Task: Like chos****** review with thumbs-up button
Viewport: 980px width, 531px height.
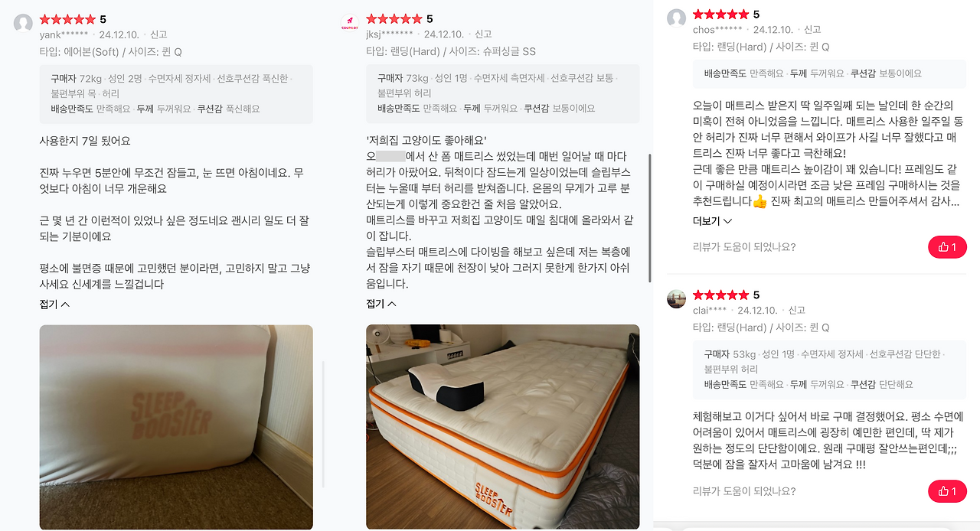Action: point(947,247)
